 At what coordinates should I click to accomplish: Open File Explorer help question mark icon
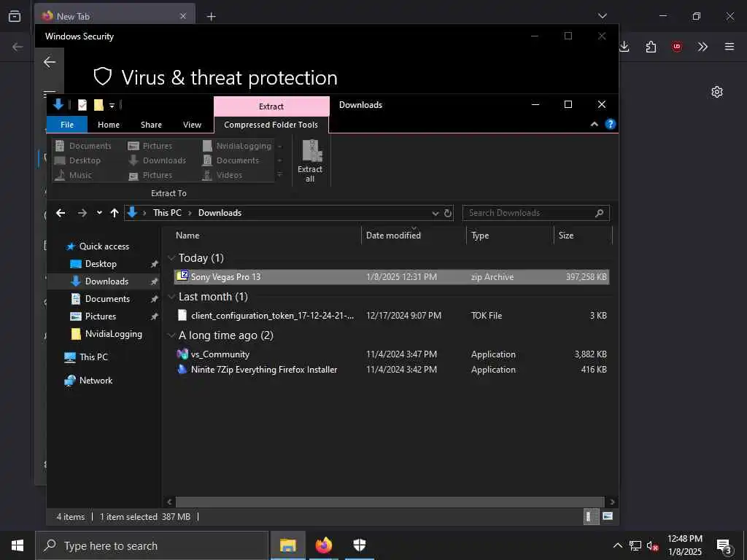pos(611,124)
